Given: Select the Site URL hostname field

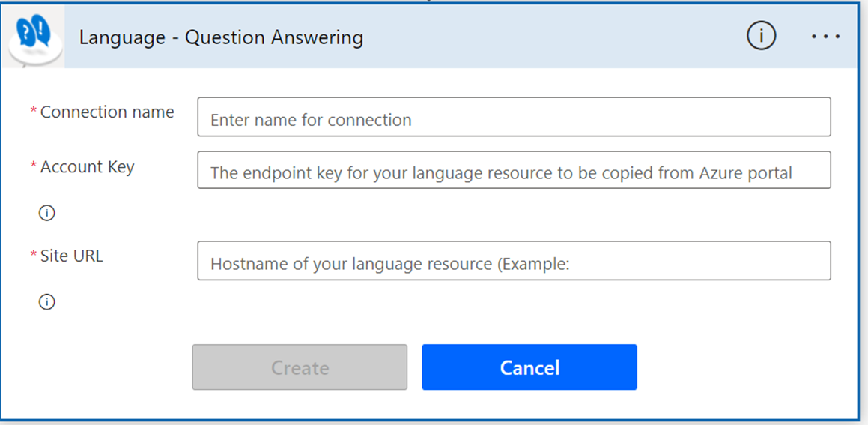Looking at the screenshot, I should pos(514,261).
